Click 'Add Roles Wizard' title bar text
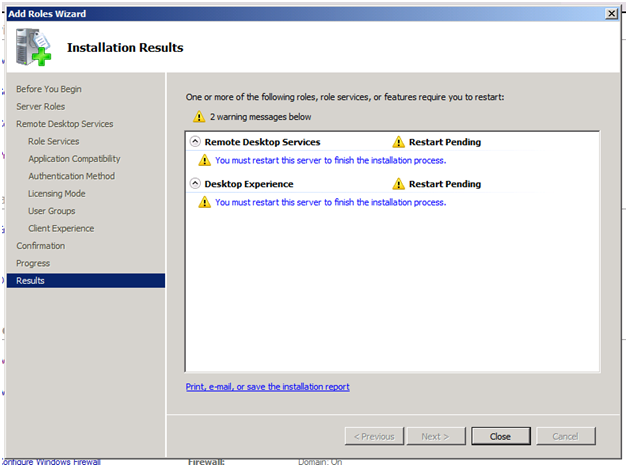This screenshot has height=467, width=628. [x=47, y=14]
